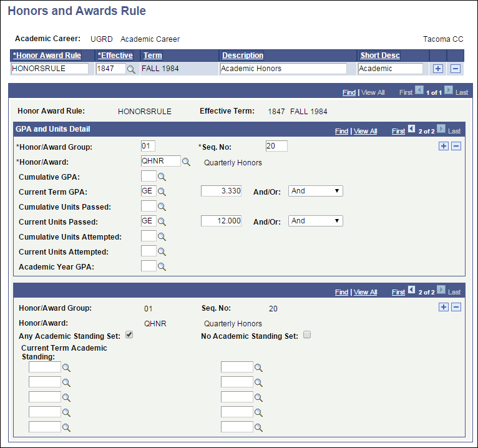478x448 pixels.
Task: Edit the Honor/Award QHNR code field
Action: pyautogui.click(x=160, y=161)
